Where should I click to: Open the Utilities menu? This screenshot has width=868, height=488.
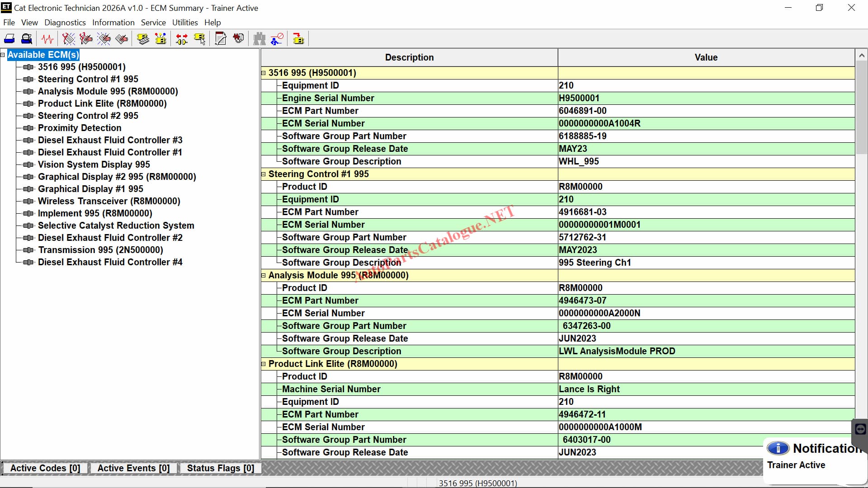pos(184,23)
